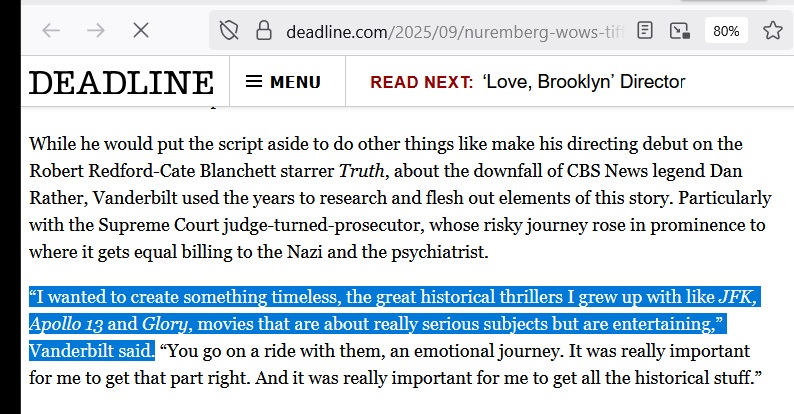
Task: Click the picture-in-picture icon in address bar
Action: tap(680, 31)
